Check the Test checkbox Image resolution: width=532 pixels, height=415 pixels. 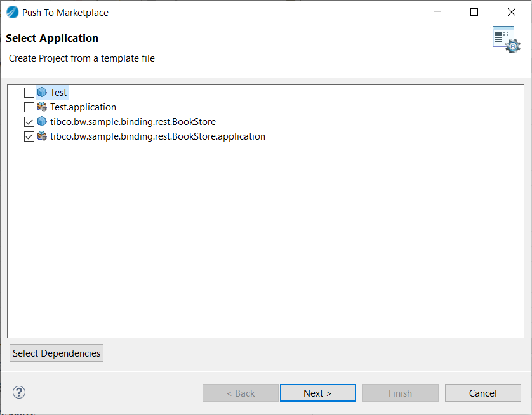pyautogui.click(x=29, y=93)
